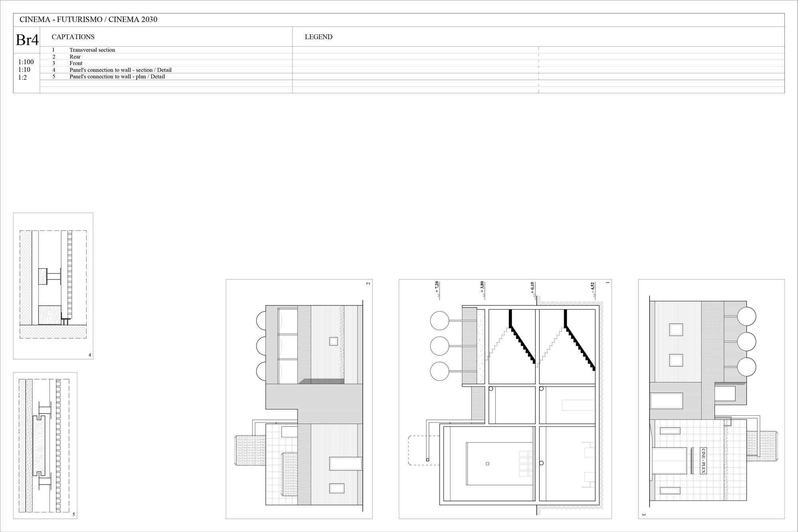Click the 'CINE - PLEX' sign on front elevation
Image resolution: width=798 pixels, height=532 pixels.
click(x=703, y=461)
